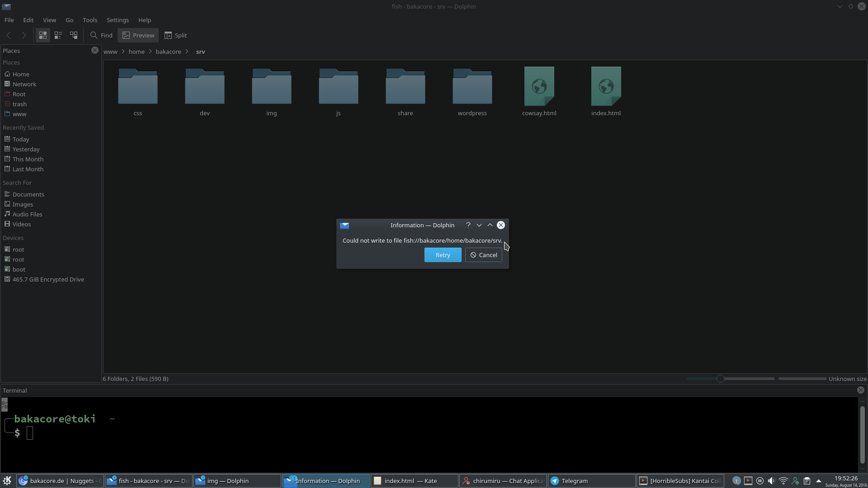Navigate to home in breadcrumb
The height and width of the screenshot is (488, 868).
[137, 52]
